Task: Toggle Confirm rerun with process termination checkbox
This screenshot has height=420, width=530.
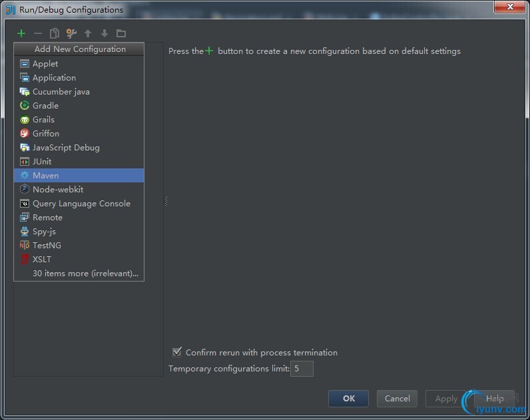Action: click(177, 352)
